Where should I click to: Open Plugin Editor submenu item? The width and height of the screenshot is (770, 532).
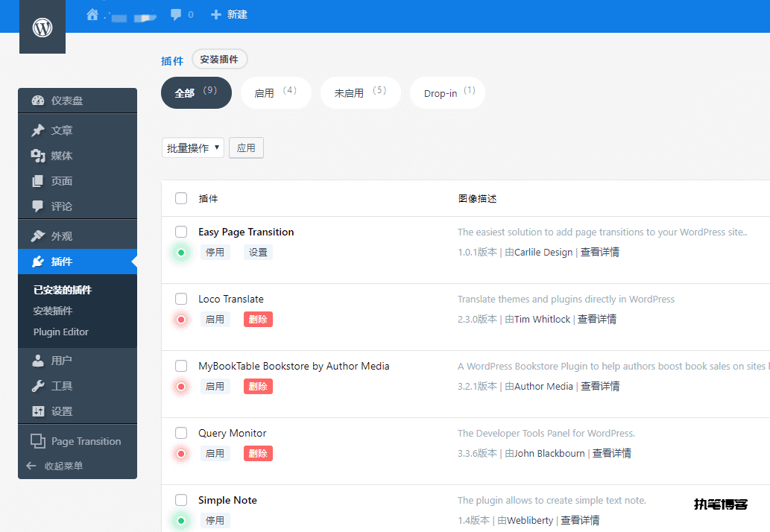point(61,332)
